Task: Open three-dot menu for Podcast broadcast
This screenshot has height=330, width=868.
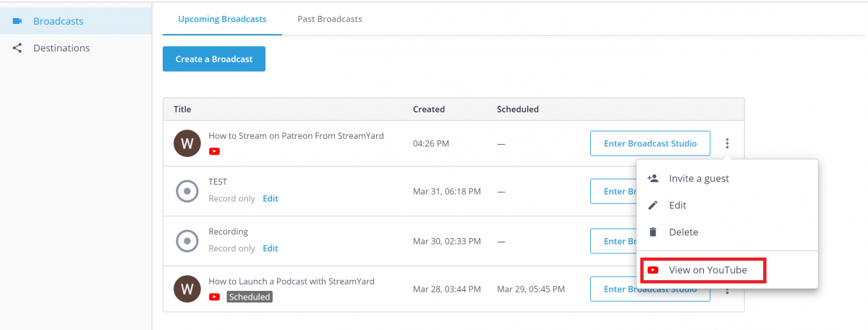Action: 727,291
